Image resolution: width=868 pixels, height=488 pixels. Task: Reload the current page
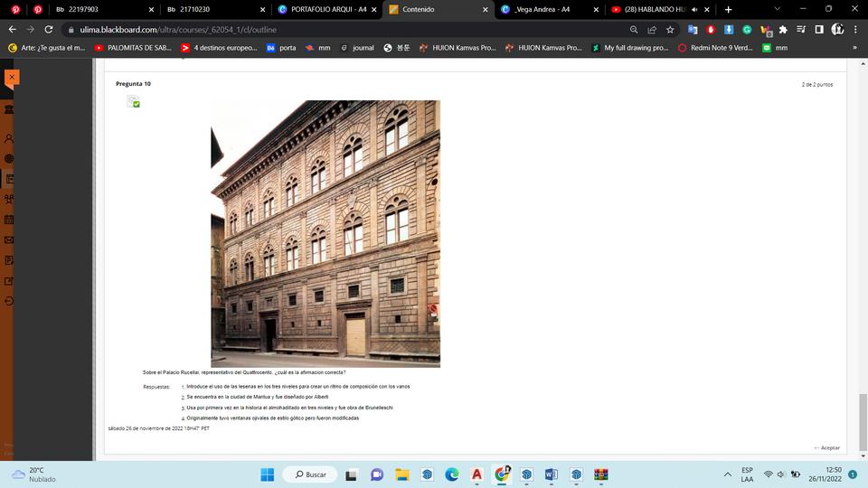pos(49,29)
